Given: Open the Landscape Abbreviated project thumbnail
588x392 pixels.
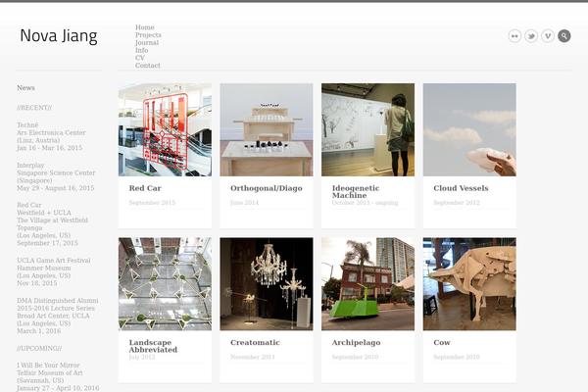Looking at the screenshot, I should pos(165,284).
